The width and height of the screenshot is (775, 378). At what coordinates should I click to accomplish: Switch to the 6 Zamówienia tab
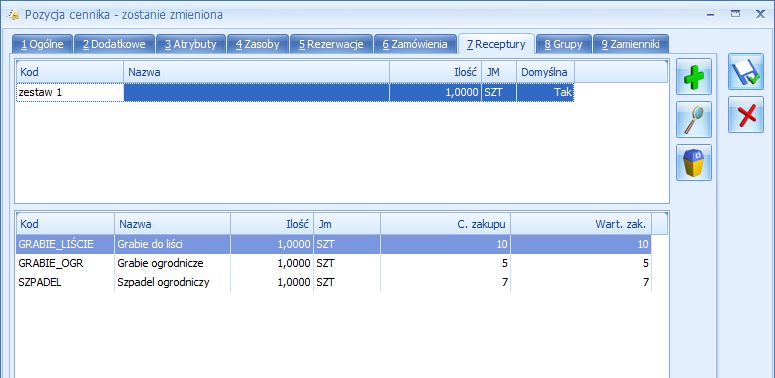click(415, 44)
